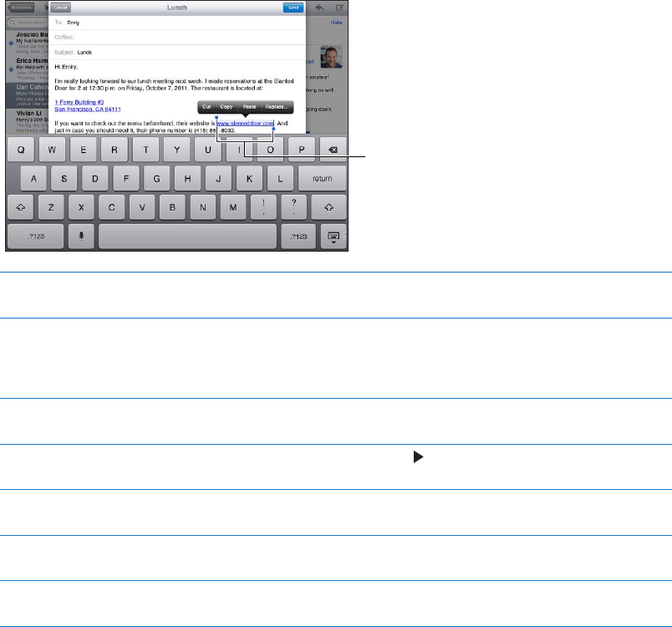Tap the compose new message icon
The image size is (672, 627).
click(x=339, y=8)
